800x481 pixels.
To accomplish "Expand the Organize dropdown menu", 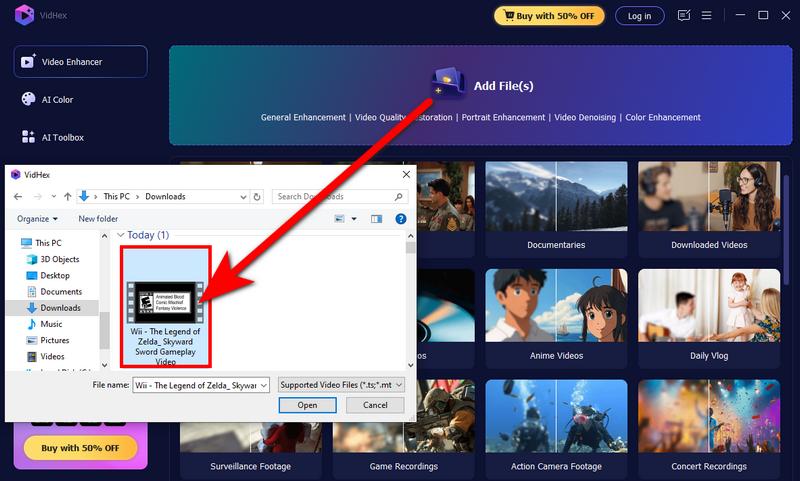I will pos(38,219).
